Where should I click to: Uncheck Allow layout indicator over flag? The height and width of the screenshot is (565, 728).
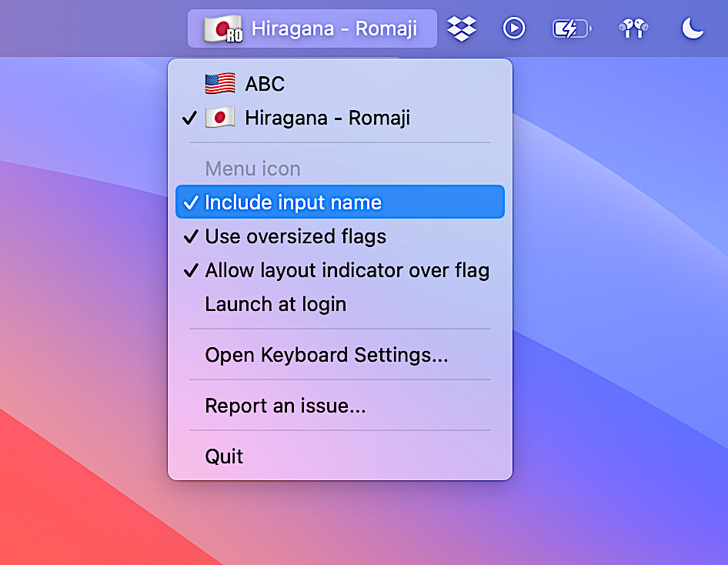pos(347,270)
